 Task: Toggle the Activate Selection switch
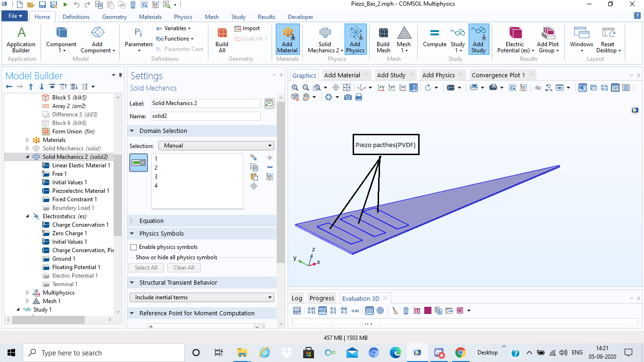pyautogui.click(x=139, y=163)
